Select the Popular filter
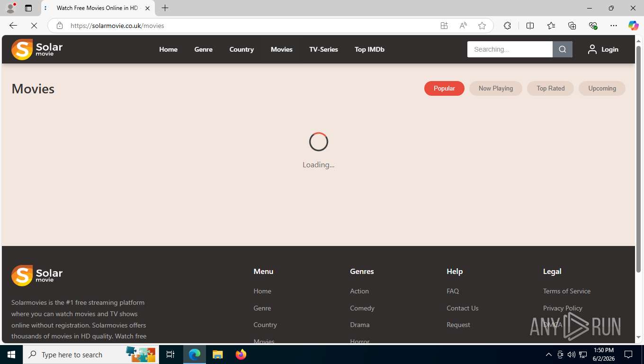This screenshot has height=364, width=644. tap(444, 88)
